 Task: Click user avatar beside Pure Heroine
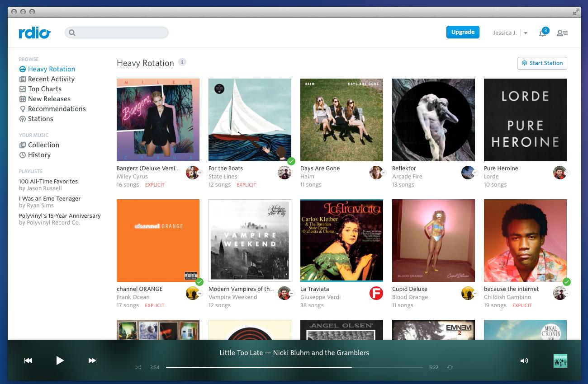(560, 173)
